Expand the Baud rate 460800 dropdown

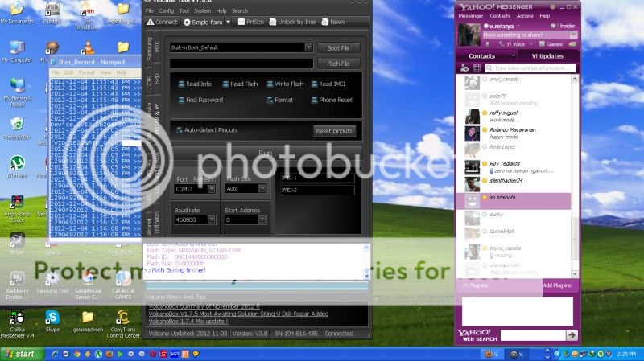(212, 219)
